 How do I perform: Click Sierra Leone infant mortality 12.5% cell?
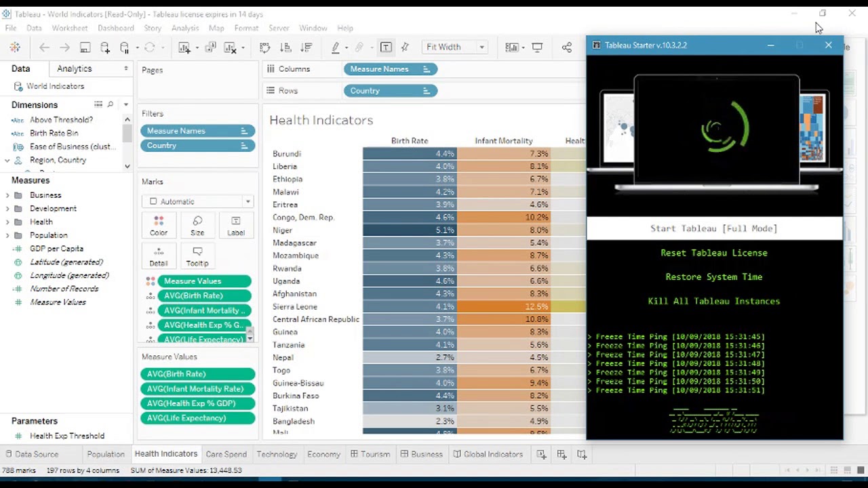[503, 306]
